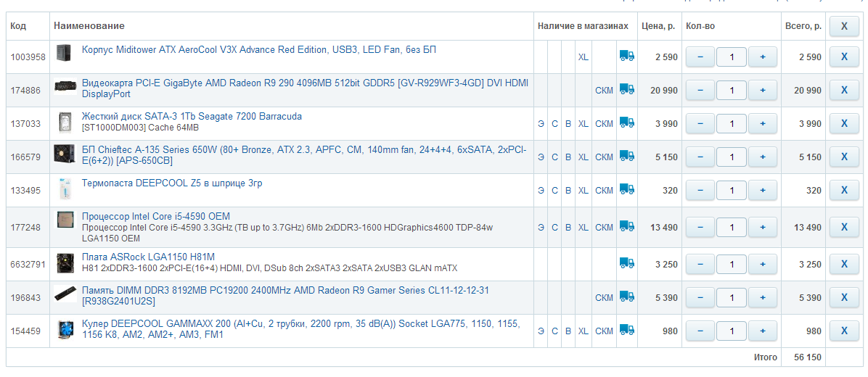Open Жесткий диск Seagate Barracuda link

point(192,117)
